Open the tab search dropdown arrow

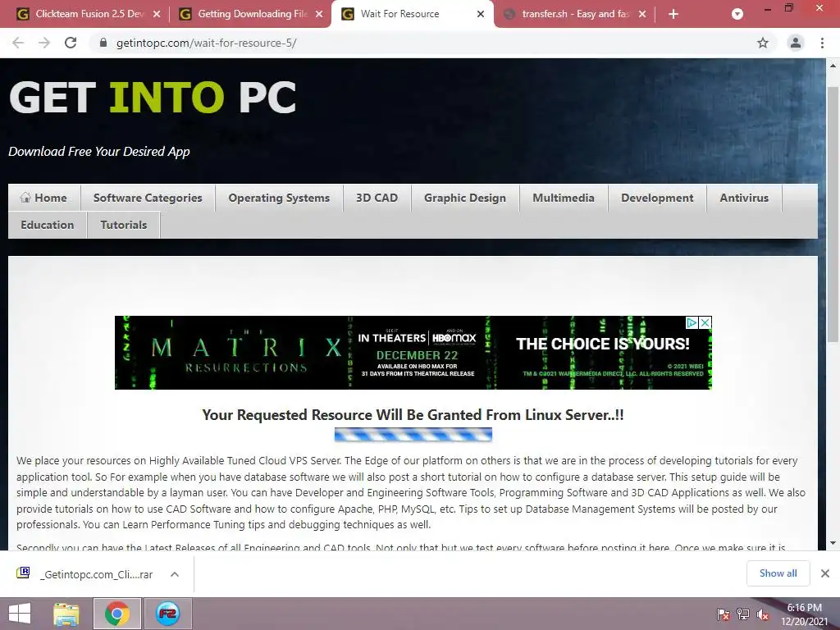coord(737,14)
